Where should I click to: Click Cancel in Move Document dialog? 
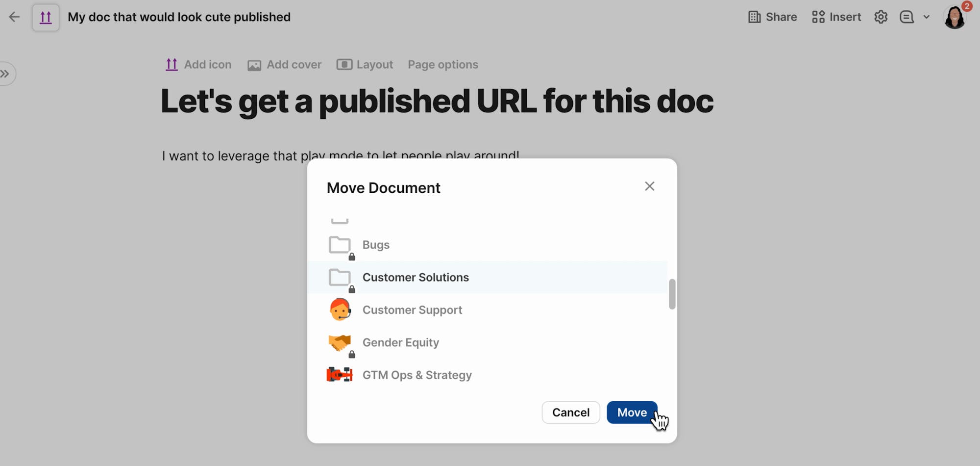coord(571,413)
